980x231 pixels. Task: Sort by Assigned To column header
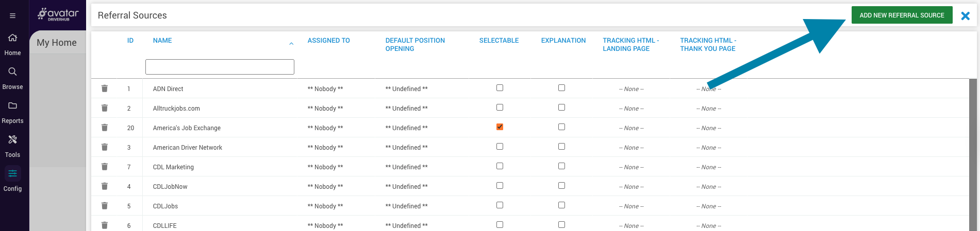click(x=328, y=41)
